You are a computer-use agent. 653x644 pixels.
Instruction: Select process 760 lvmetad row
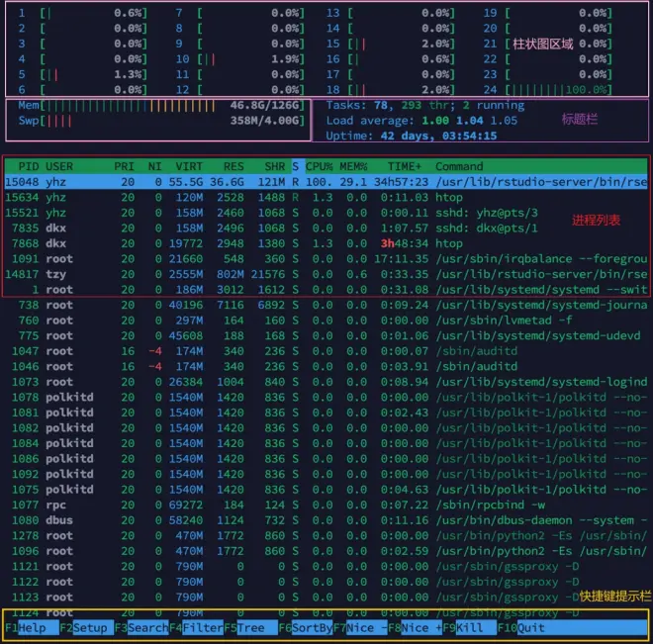click(x=326, y=321)
